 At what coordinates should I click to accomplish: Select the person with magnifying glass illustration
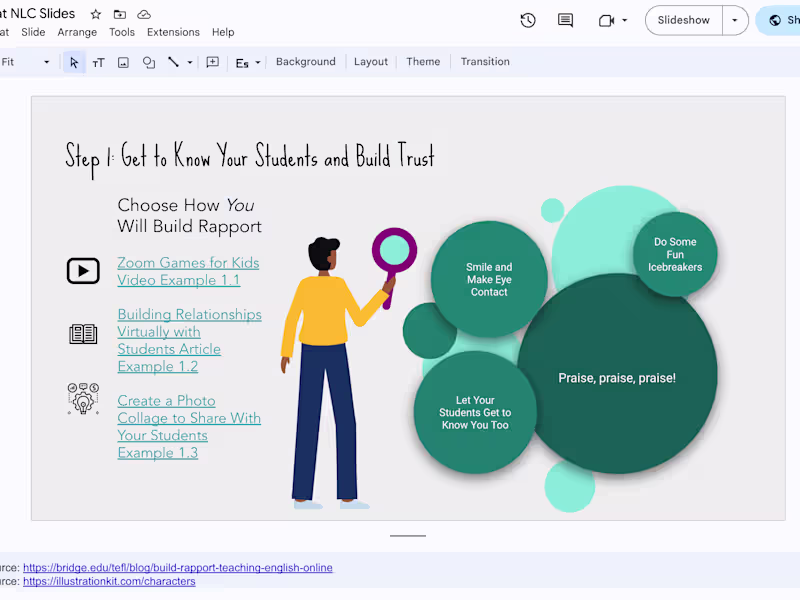click(x=348, y=368)
